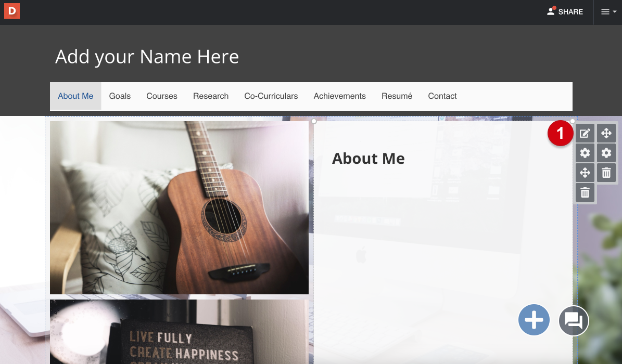Click the blue plus add button
Viewport: 622px width, 364px height.
click(x=534, y=320)
